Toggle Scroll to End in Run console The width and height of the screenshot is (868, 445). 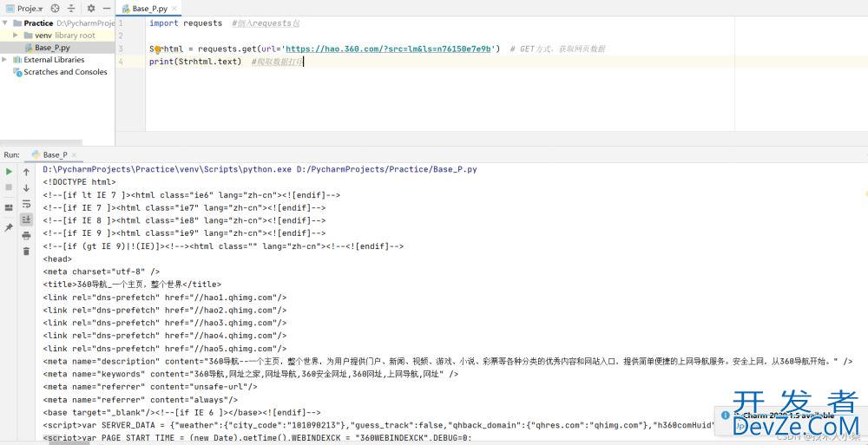(x=26, y=219)
